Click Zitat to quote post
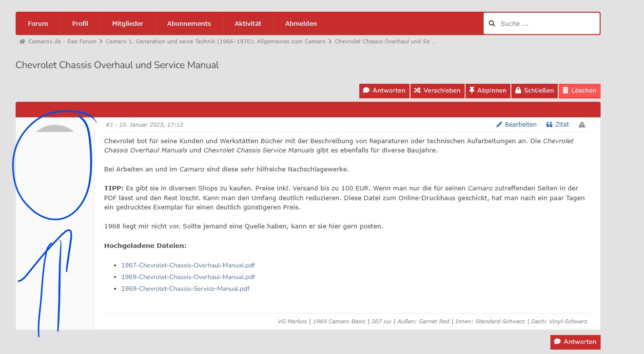 pos(558,125)
